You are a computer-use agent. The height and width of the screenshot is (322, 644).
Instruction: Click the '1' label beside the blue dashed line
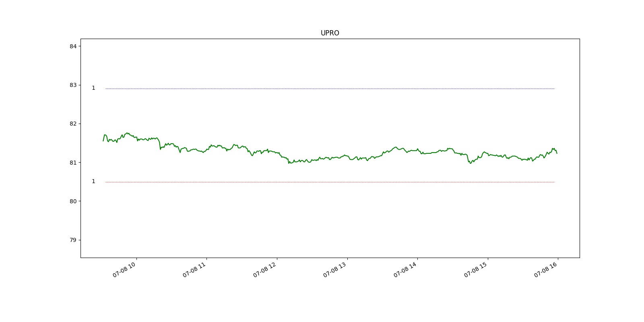(93, 88)
